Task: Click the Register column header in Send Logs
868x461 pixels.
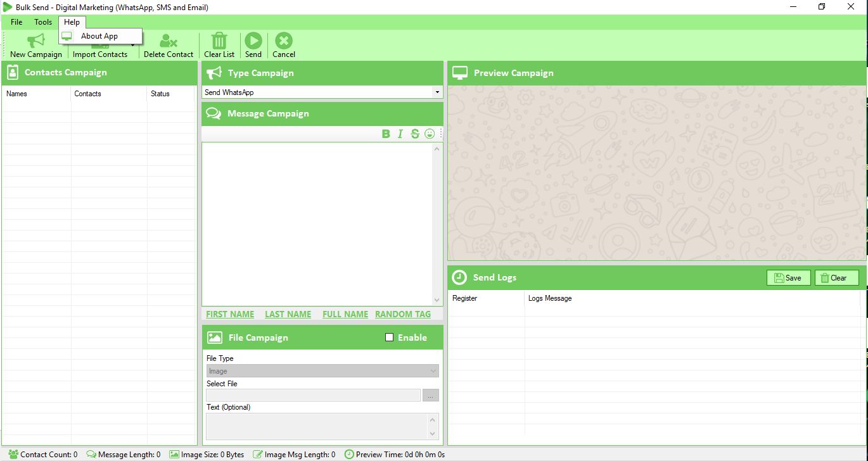Action: 487,298
